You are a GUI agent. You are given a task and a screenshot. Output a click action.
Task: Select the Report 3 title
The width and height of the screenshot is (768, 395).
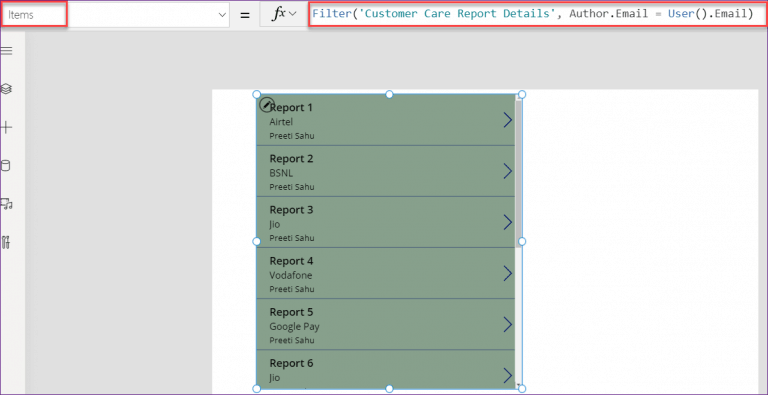[x=291, y=209]
